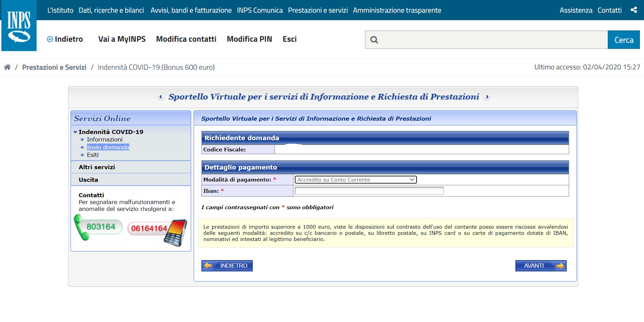Screen dimensions: 644x322
Task: Click the 06164164 mobile phone graphic
Action: tap(157, 232)
